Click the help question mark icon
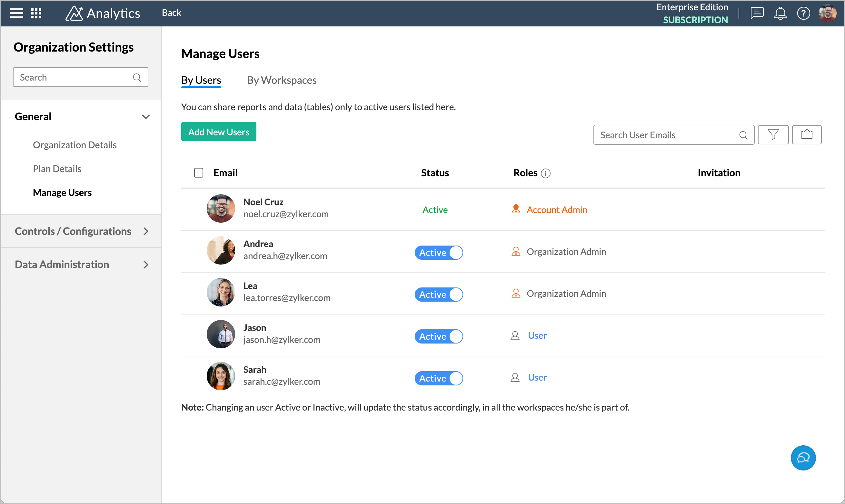The width and height of the screenshot is (845, 504). pos(803,13)
